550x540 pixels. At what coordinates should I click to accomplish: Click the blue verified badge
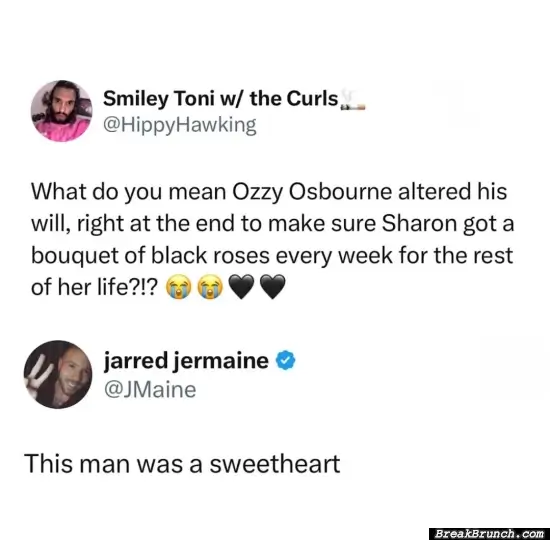[286, 360]
